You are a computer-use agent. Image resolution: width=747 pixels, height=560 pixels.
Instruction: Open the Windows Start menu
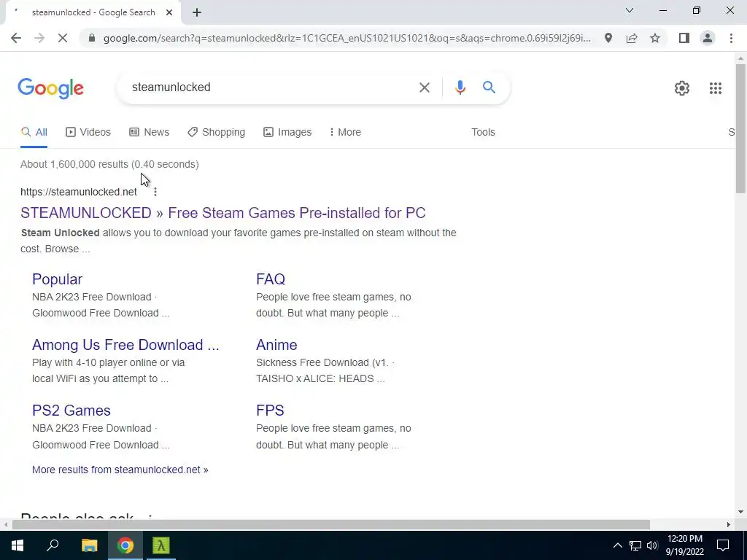tap(18, 545)
